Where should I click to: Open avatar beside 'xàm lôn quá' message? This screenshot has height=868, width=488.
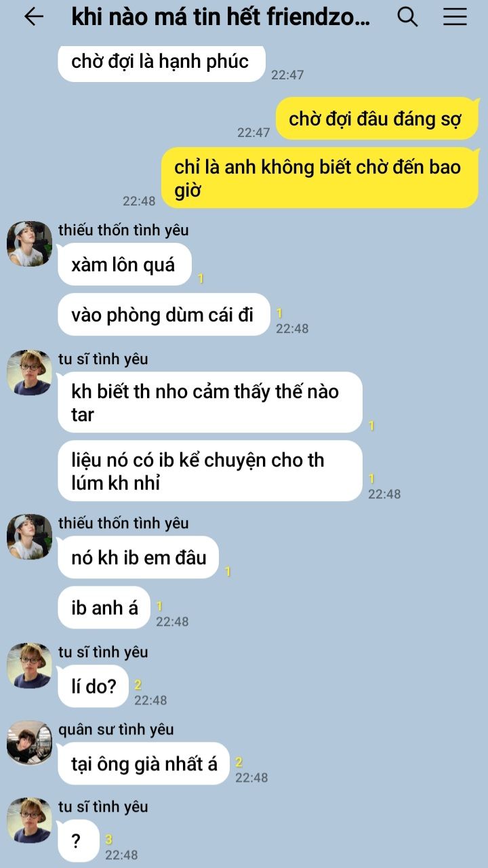29,243
